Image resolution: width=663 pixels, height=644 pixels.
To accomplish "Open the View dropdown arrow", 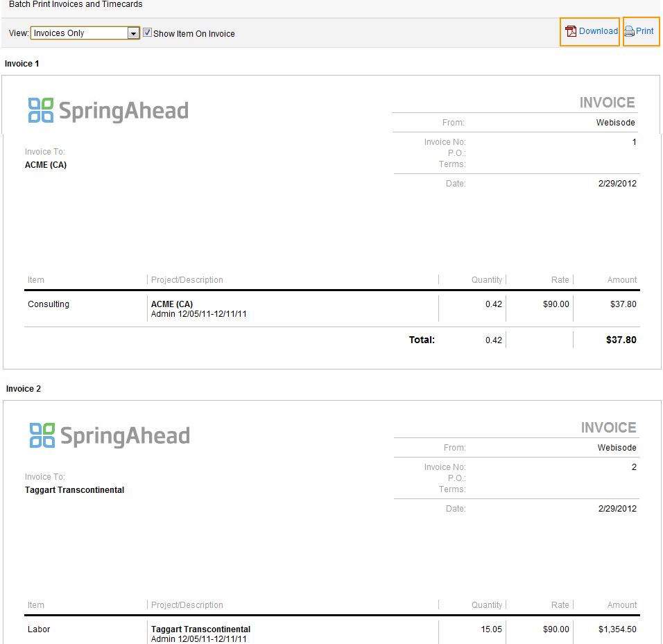I will click(133, 33).
